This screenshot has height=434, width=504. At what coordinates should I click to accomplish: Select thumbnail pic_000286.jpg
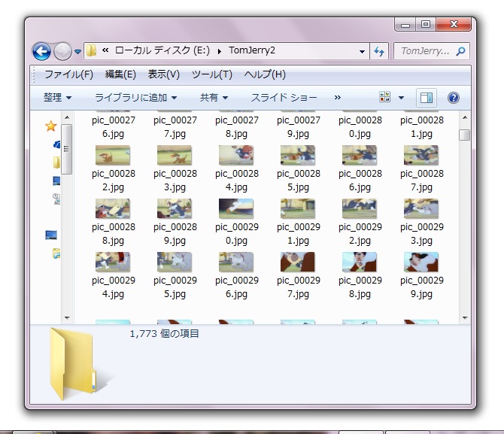click(x=360, y=155)
